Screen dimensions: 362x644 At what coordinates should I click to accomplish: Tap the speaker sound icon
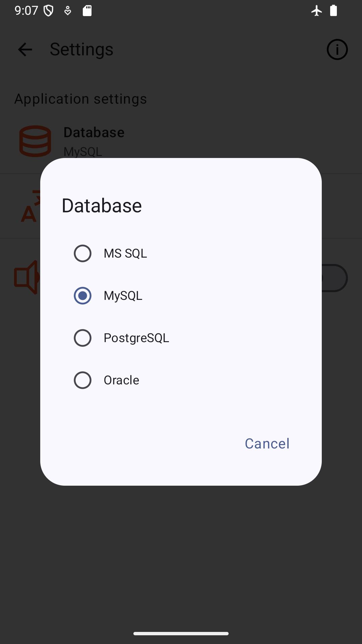pos(27,277)
